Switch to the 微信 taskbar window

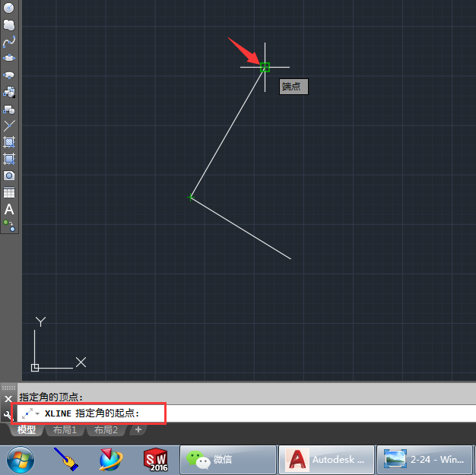(228, 460)
